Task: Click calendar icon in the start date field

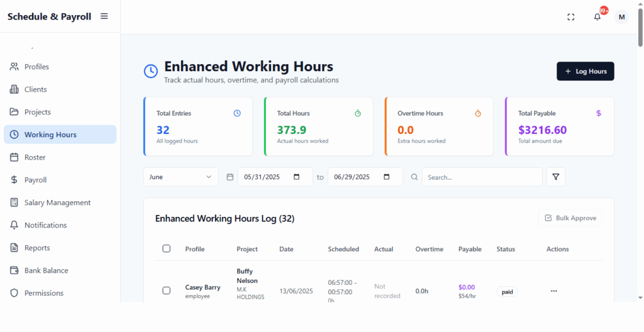Action: (x=297, y=177)
